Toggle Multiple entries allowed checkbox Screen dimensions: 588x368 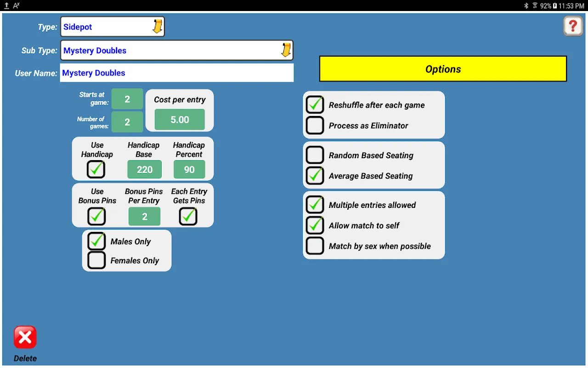point(315,205)
